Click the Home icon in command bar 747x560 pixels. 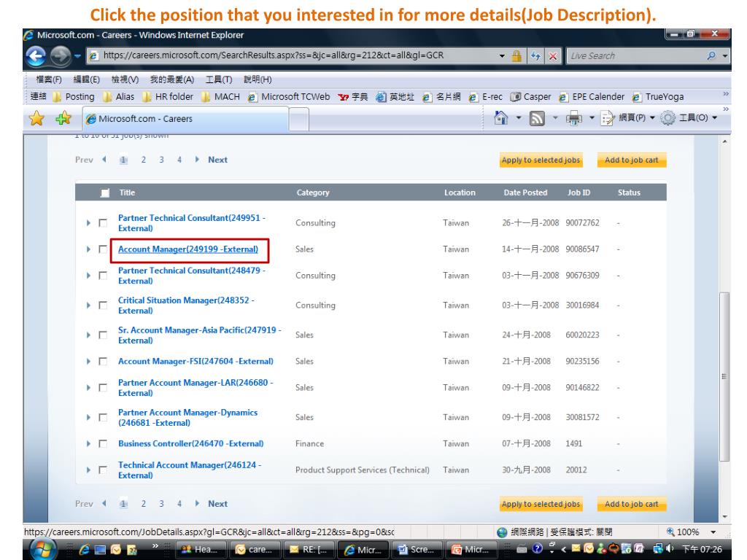point(500,117)
